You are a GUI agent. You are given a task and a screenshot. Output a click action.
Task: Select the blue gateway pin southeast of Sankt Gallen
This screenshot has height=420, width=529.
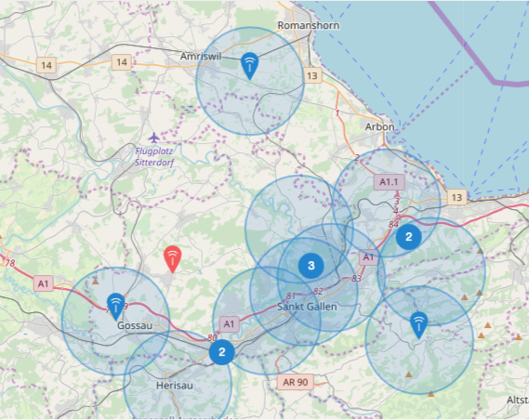(418, 325)
